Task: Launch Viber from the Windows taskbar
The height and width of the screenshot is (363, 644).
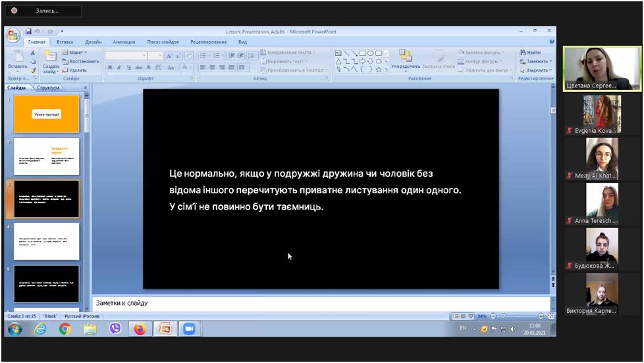Action: (x=115, y=329)
